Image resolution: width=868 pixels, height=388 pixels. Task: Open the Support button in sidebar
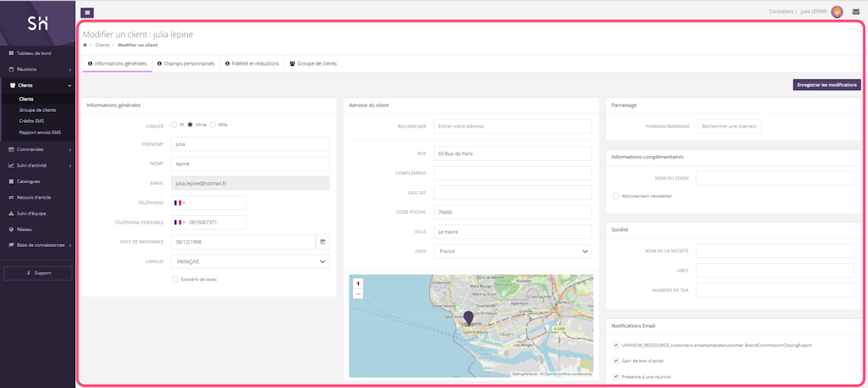[37, 273]
